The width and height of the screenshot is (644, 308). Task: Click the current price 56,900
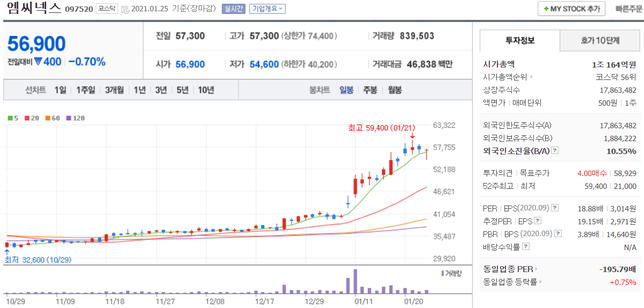(x=37, y=43)
